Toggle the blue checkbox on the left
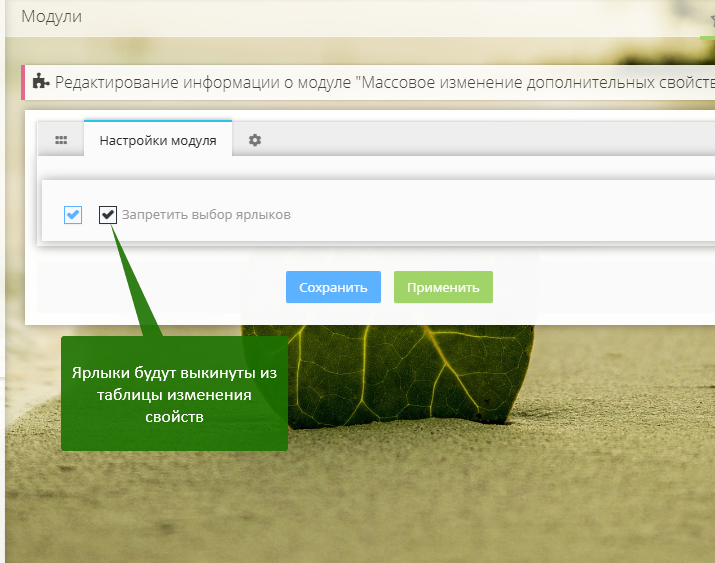This screenshot has width=715, height=563. [x=73, y=215]
